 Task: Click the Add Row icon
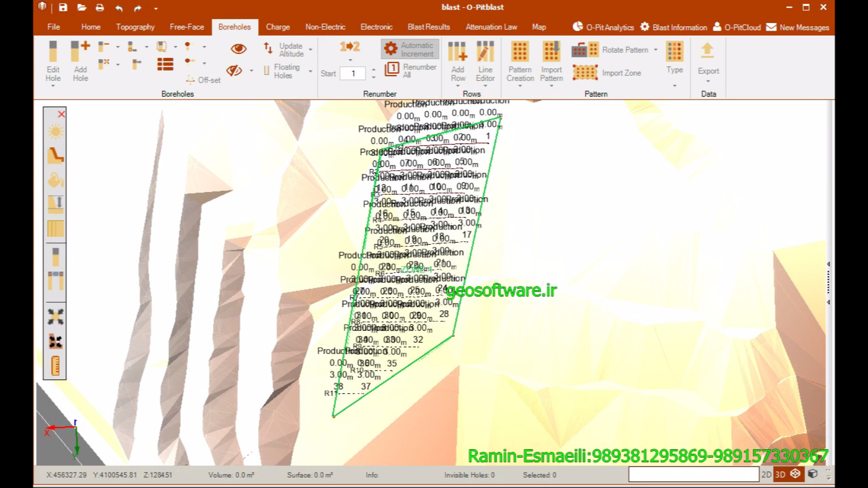tap(458, 61)
